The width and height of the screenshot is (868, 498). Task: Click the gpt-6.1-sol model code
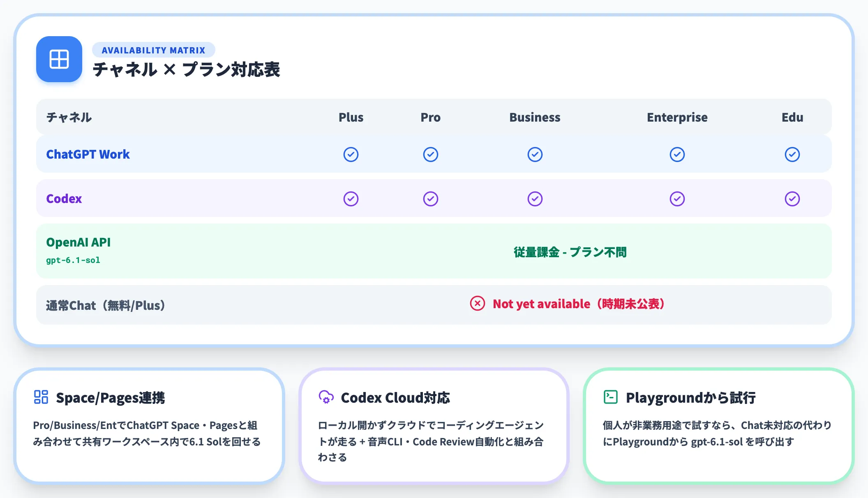73,260
